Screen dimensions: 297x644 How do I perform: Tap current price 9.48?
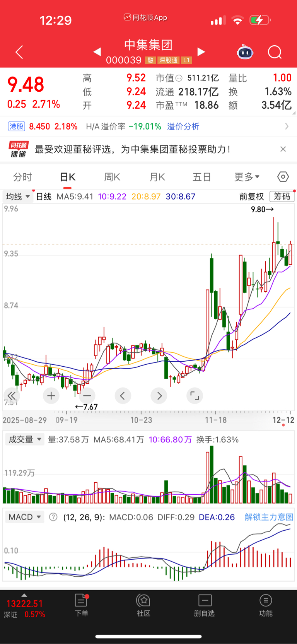(x=26, y=84)
